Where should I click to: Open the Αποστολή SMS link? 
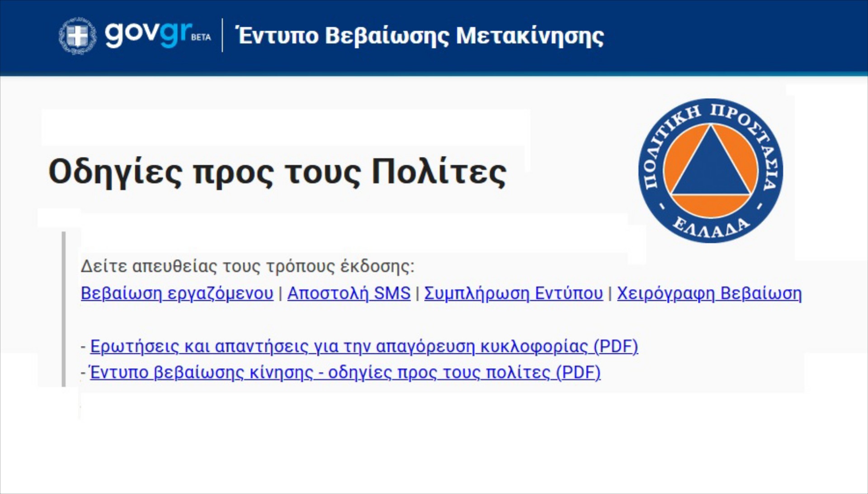349,294
